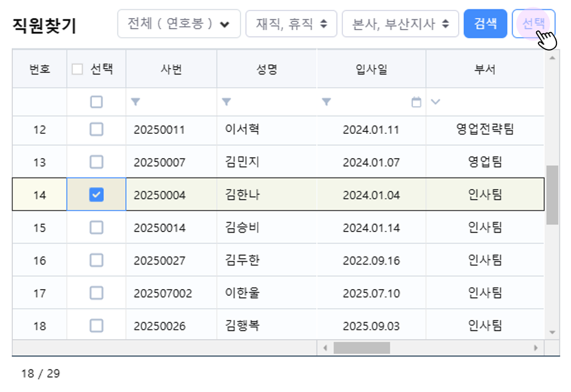Open the 재직, 휴직 status dropdown
This screenshot has width=571, height=392.
pos(291,24)
